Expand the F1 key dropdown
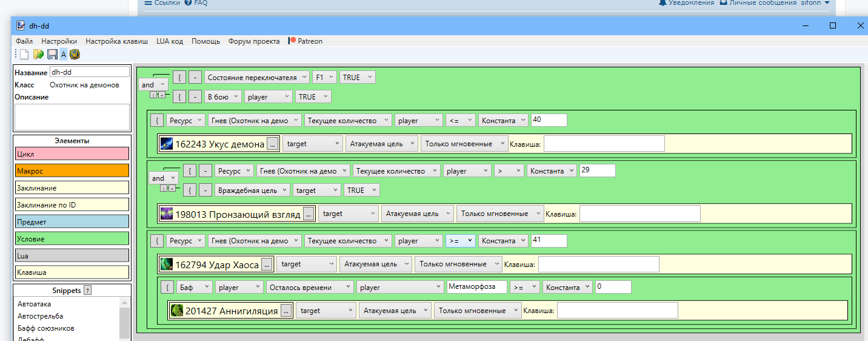This screenshot has width=868, height=341. click(324, 78)
